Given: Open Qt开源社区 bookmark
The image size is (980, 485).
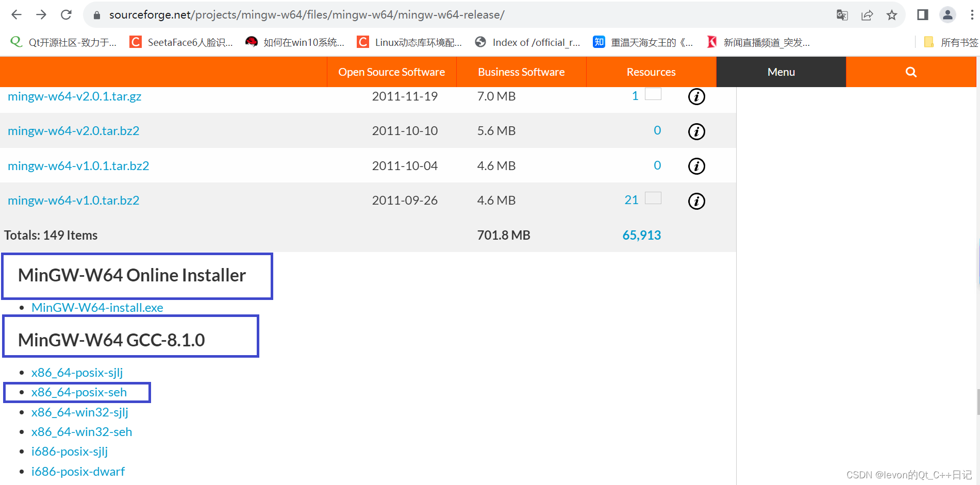Looking at the screenshot, I should tap(64, 42).
